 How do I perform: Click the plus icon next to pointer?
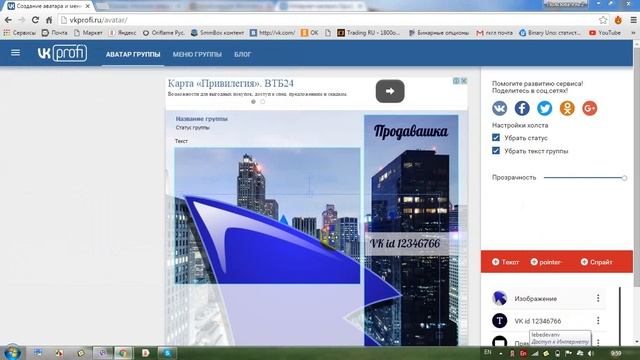coord(534,262)
